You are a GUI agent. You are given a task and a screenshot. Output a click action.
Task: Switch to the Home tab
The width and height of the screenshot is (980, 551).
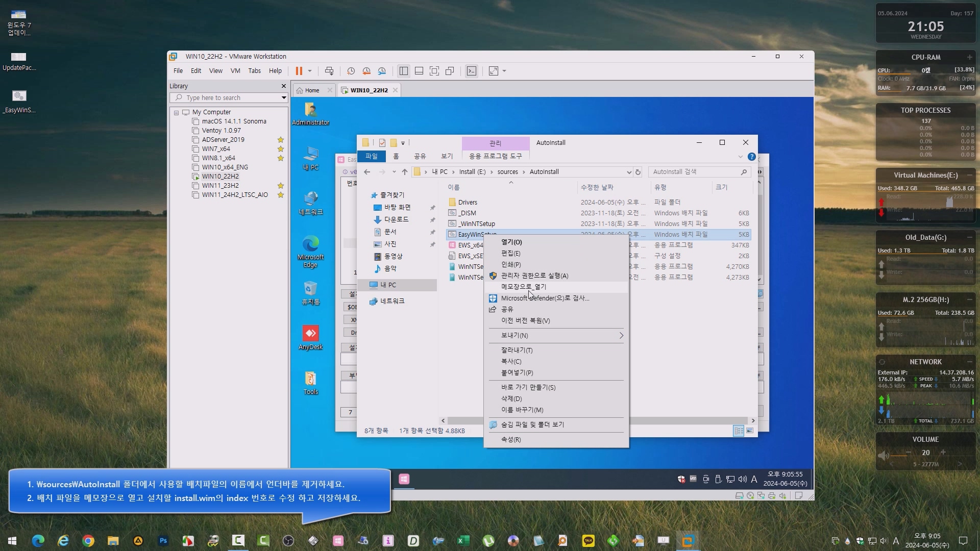click(x=311, y=90)
